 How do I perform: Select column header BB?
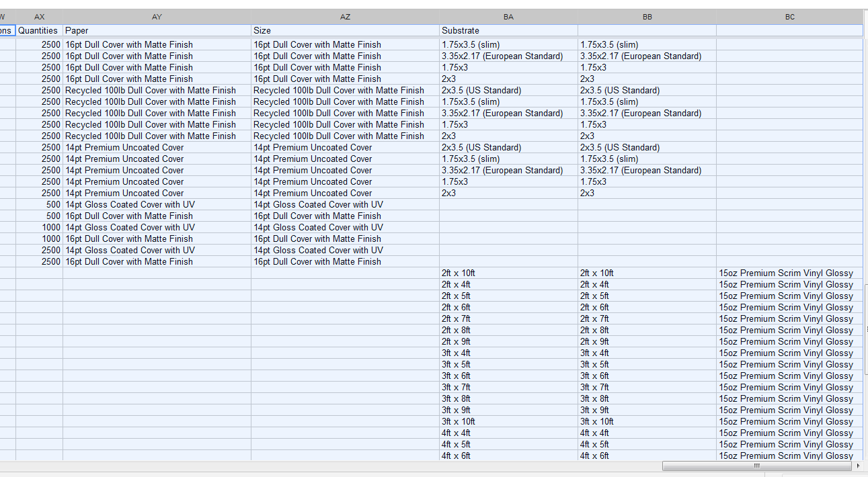(647, 17)
